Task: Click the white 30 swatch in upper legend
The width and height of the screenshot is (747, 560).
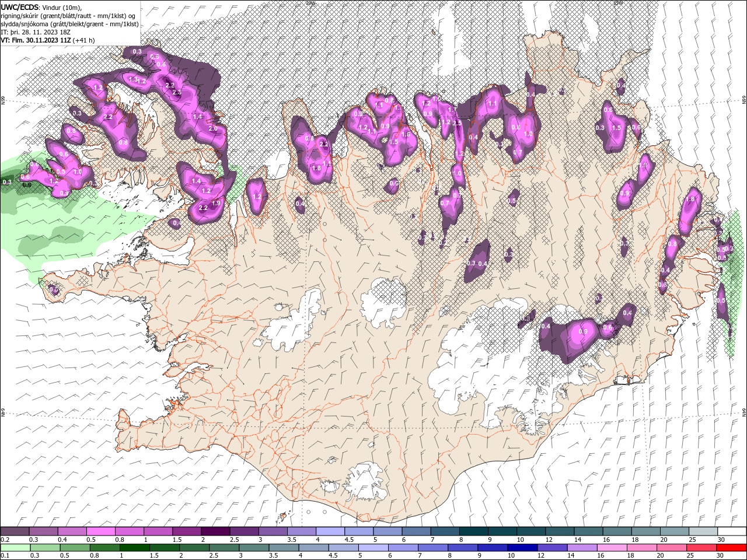Action: pyautogui.click(x=731, y=531)
